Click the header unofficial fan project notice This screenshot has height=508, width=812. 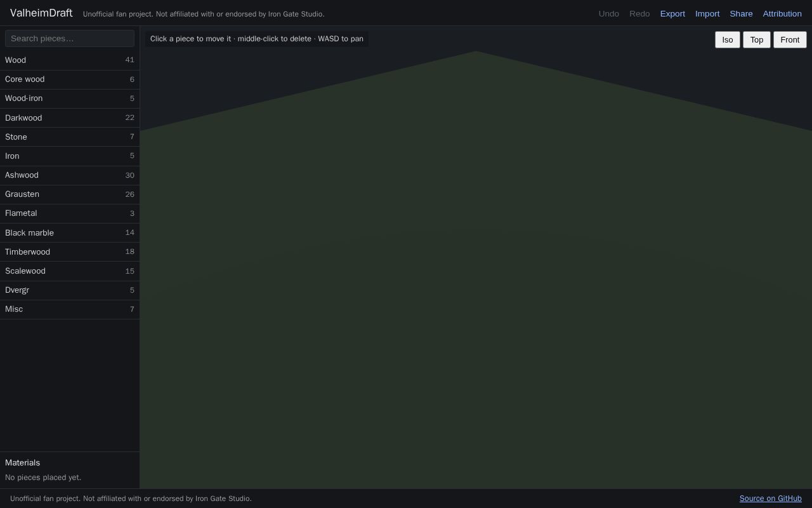204,14
